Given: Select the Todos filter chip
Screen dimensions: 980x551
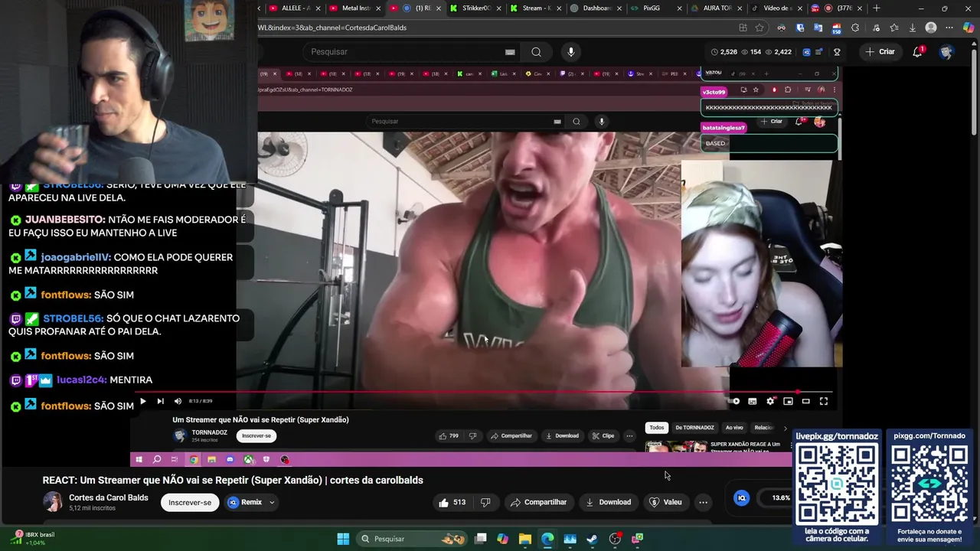Looking at the screenshot, I should pos(657,428).
